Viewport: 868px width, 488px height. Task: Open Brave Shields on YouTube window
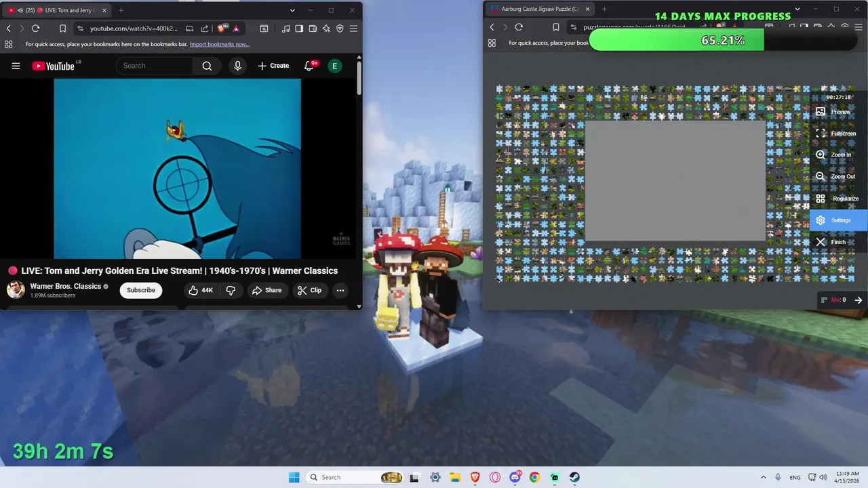coord(222,28)
